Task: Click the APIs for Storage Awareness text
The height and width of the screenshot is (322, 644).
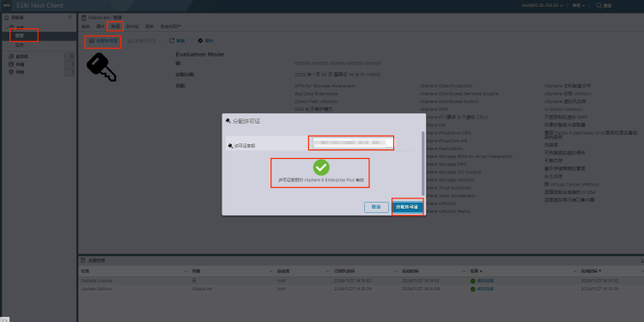Action: 325,86
